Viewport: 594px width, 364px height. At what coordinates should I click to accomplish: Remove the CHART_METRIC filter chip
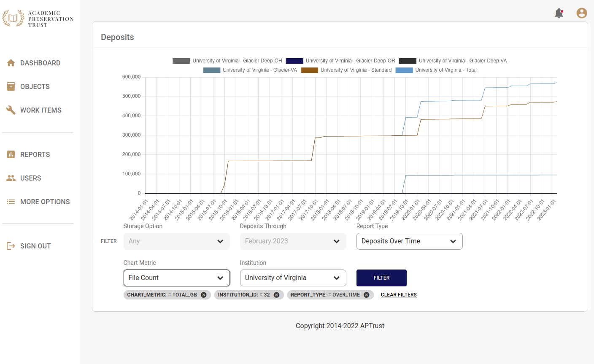point(204,295)
